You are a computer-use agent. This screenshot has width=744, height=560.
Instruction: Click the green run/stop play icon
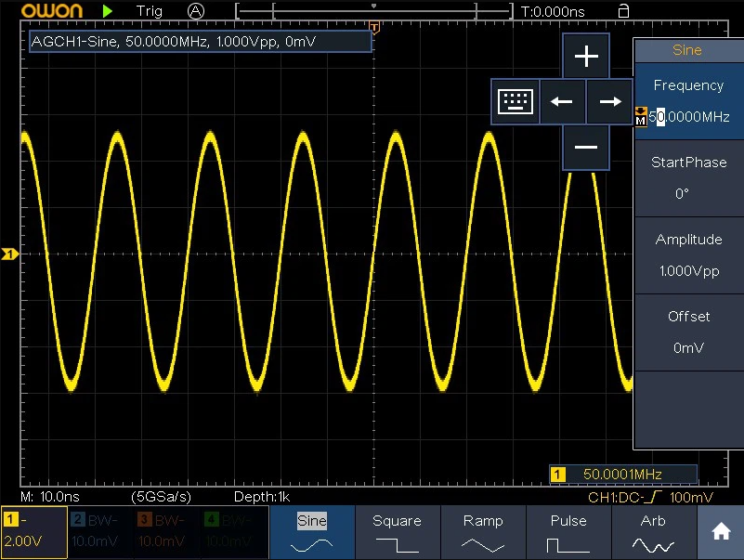[109, 11]
